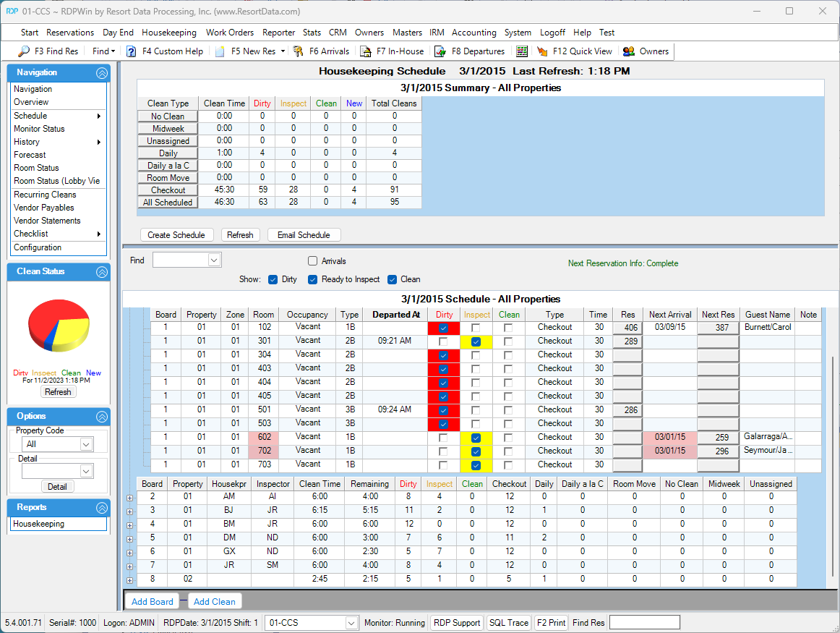Click the Refresh button beside Create Schedule

click(240, 235)
